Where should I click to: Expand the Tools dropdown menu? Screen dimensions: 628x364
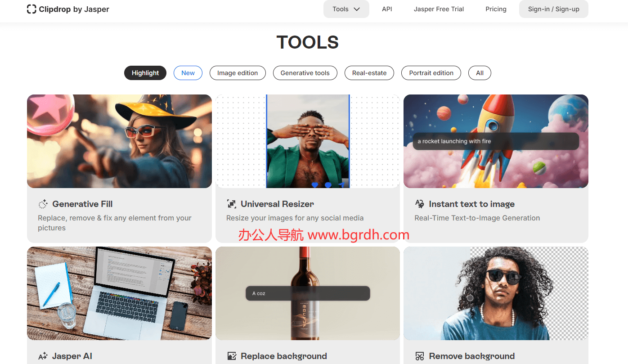coord(346,9)
